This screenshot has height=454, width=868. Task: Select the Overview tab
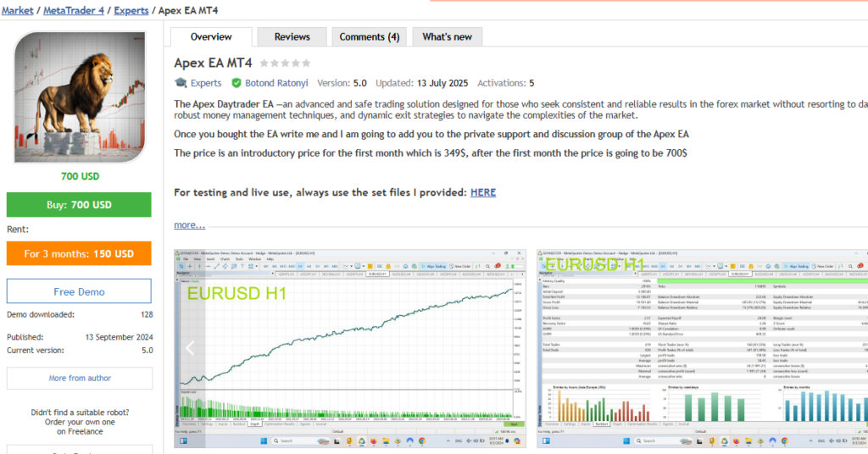point(211,37)
